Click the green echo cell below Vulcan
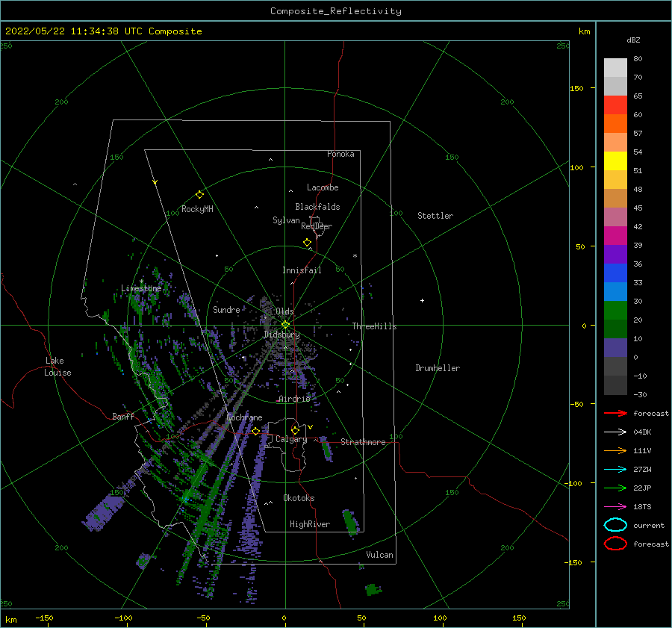This screenshot has height=628, width=672. point(373,589)
